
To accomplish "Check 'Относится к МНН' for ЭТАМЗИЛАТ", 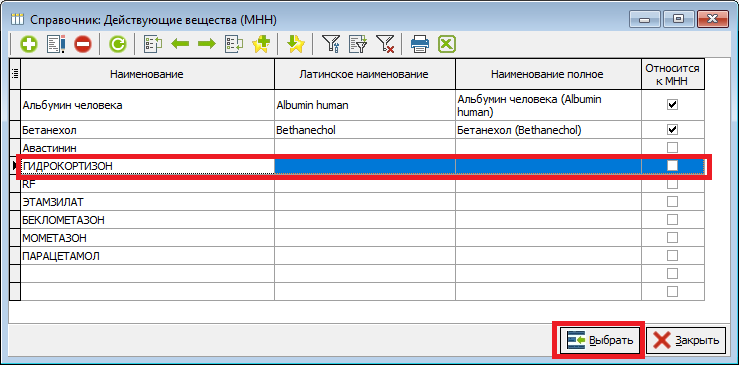I will point(673,202).
